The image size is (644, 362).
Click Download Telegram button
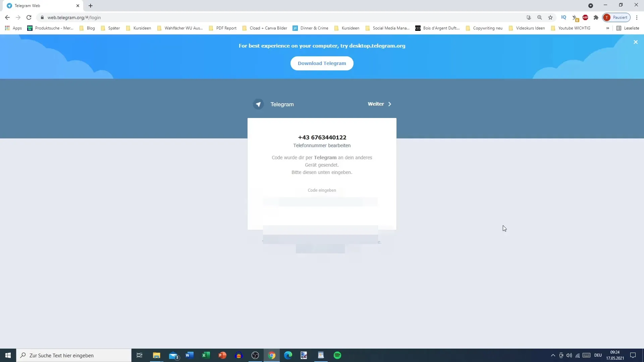322,63
